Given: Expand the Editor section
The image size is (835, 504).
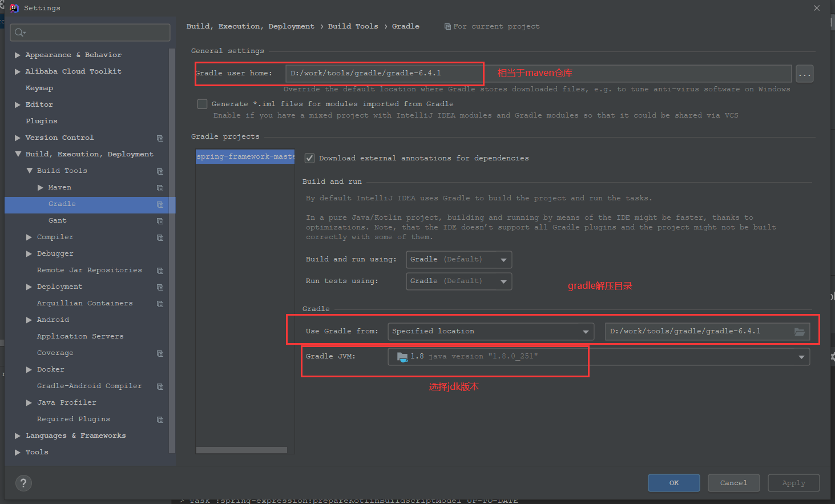Looking at the screenshot, I should (x=18, y=105).
